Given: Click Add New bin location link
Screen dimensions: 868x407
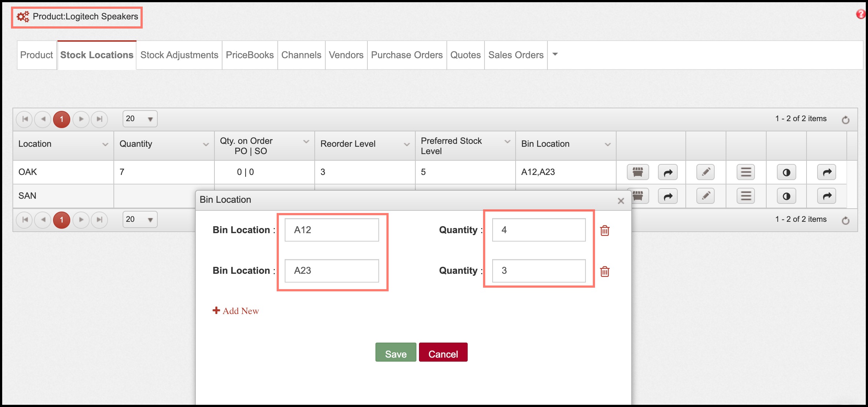Looking at the screenshot, I should click(x=236, y=311).
